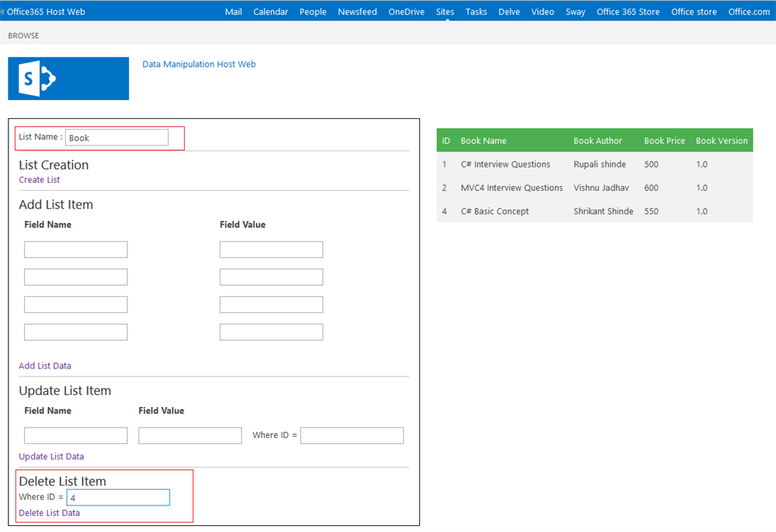The width and height of the screenshot is (776, 532).
Task: Go to People in top navigation
Action: pos(312,11)
